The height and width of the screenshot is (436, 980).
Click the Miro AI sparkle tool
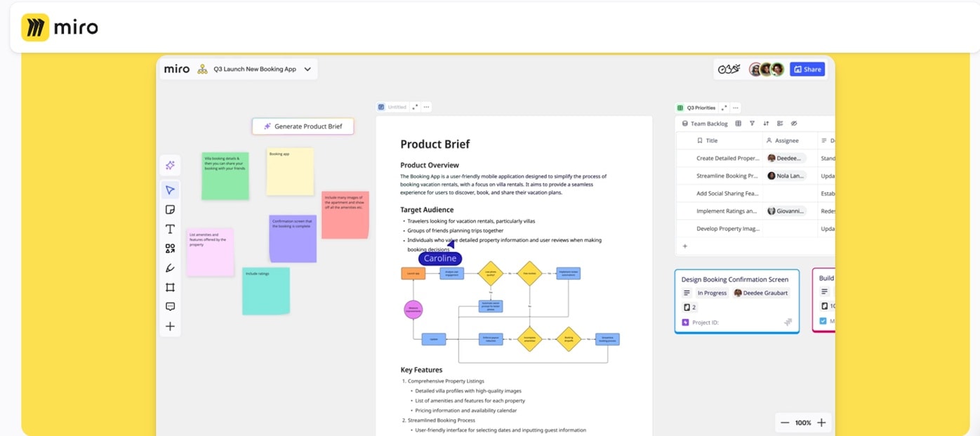click(x=170, y=166)
